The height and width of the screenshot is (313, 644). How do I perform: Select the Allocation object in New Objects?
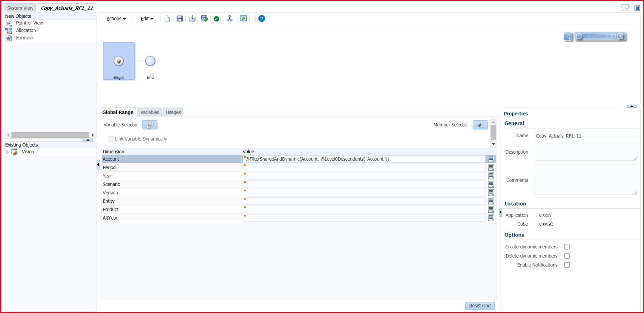coord(26,30)
